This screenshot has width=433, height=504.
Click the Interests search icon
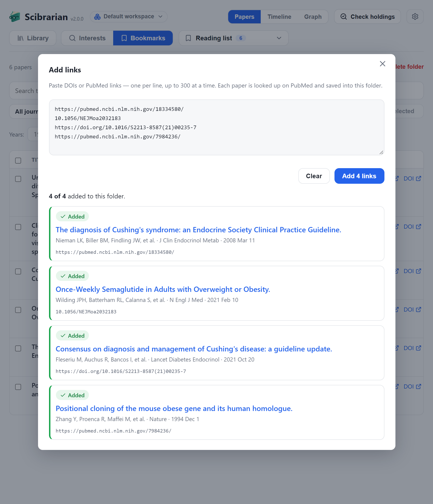coord(72,38)
